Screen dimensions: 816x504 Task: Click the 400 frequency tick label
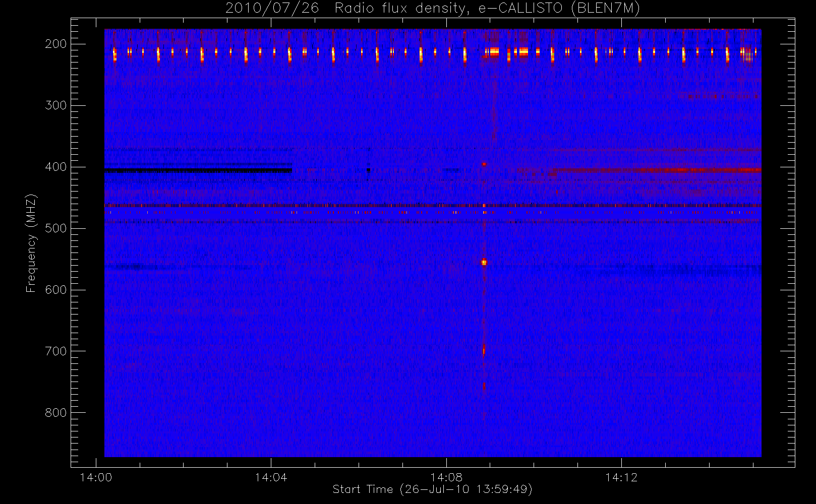[x=56, y=167]
